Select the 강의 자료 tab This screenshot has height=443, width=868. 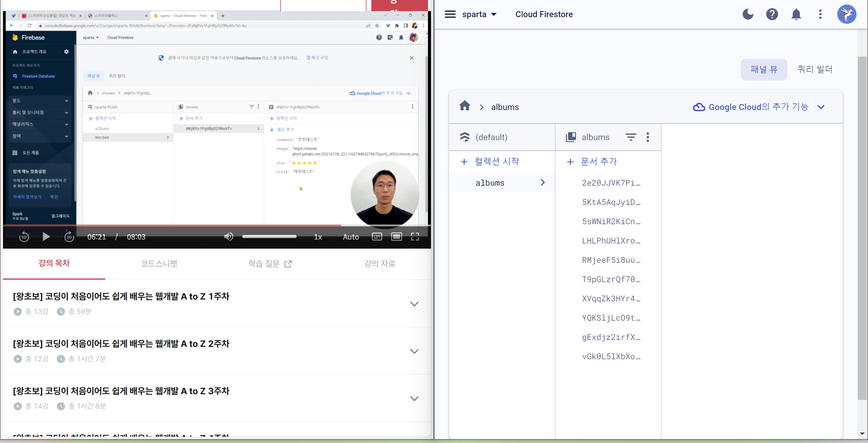point(379,264)
